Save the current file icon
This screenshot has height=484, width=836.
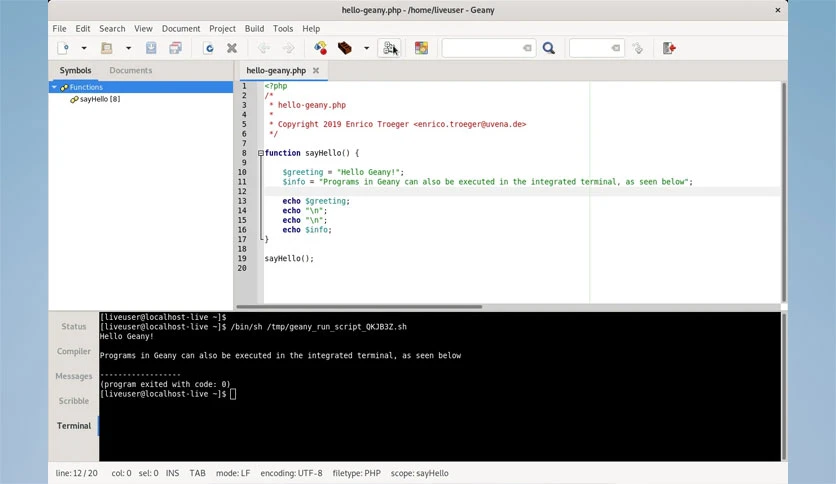[151, 49]
